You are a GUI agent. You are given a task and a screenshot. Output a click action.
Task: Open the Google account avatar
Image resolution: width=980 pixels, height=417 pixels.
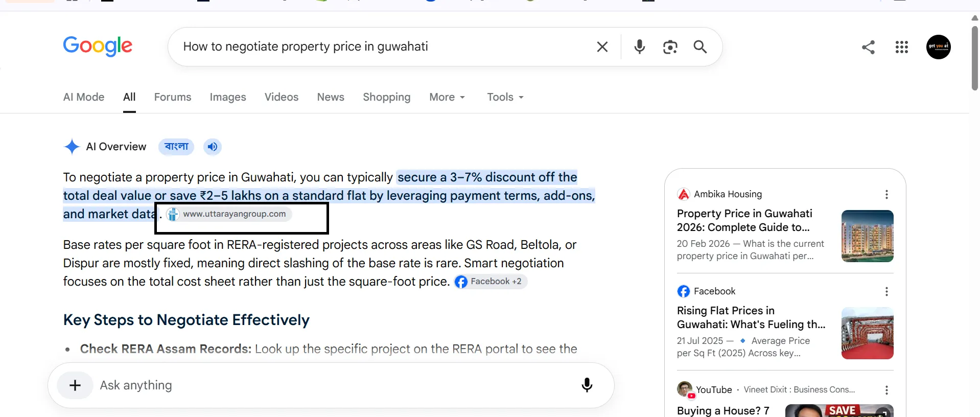(939, 47)
